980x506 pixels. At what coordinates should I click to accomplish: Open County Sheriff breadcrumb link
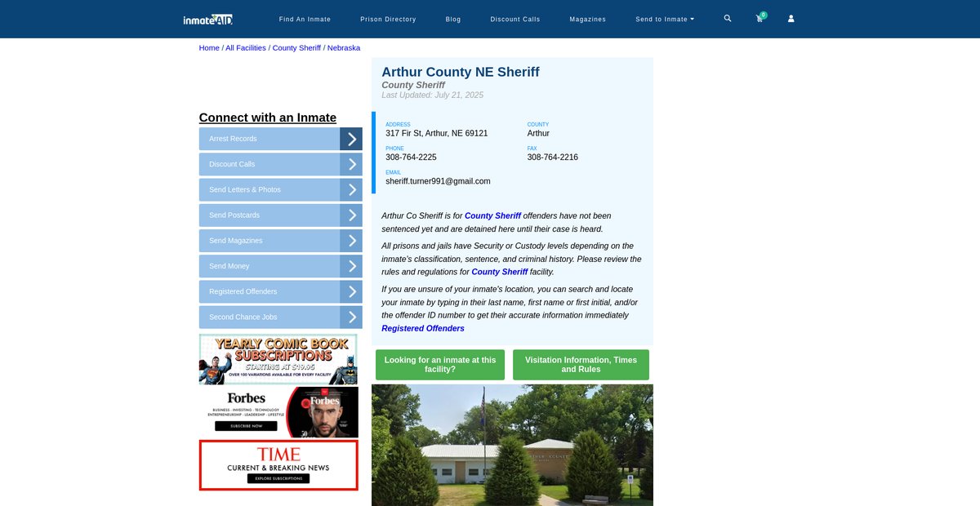pos(296,48)
